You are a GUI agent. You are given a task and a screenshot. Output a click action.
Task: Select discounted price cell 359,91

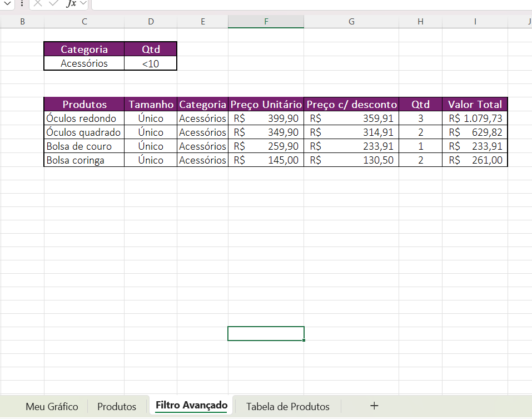click(x=351, y=118)
